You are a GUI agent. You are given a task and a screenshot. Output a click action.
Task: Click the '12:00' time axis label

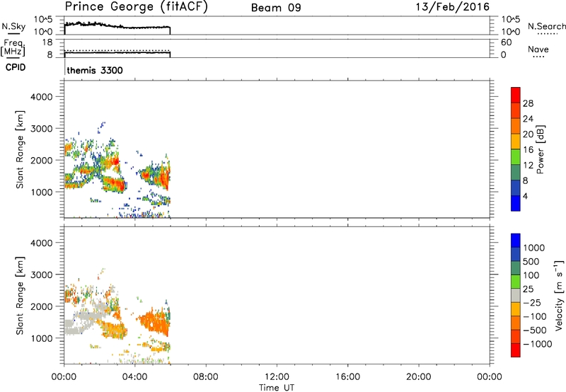pos(277,377)
